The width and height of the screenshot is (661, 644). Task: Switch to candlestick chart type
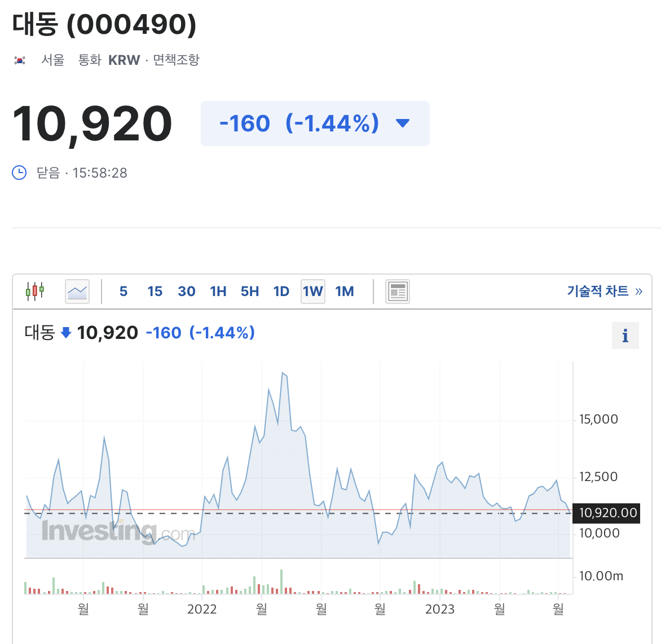pos(35,291)
